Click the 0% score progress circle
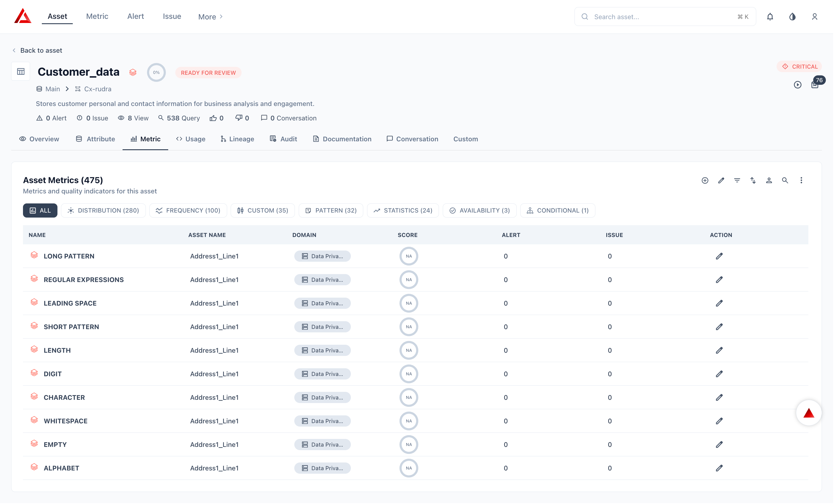 coord(156,72)
